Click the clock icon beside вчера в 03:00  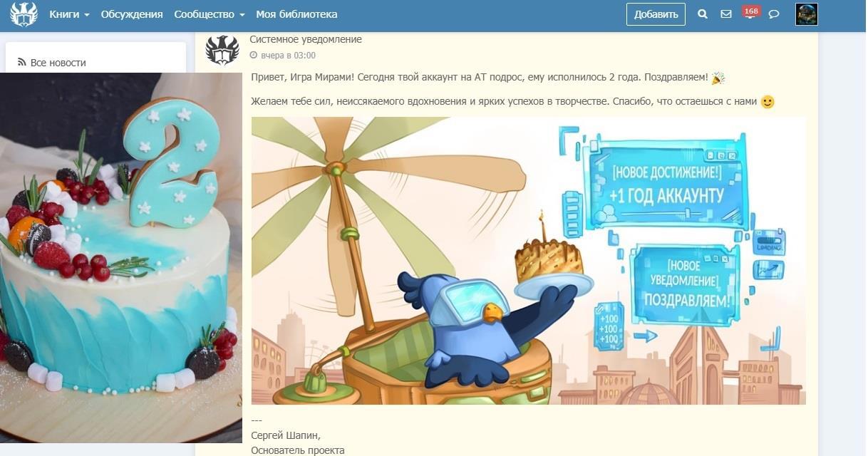click(254, 56)
